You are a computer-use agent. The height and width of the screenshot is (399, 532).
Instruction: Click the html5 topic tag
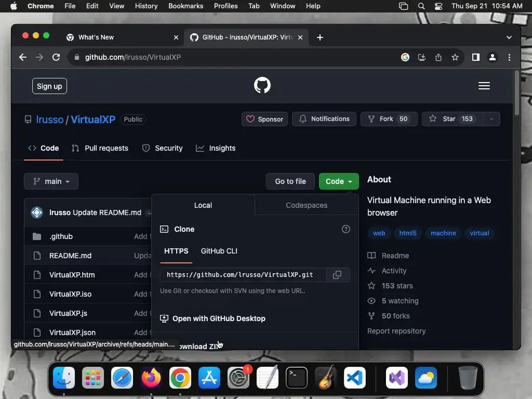click(407, 233)
